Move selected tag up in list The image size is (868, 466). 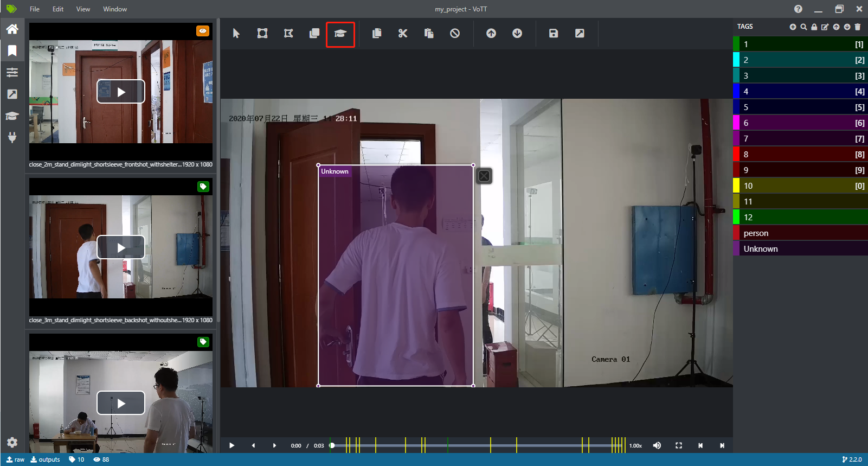pyautogui.click(x=836, y=27)
